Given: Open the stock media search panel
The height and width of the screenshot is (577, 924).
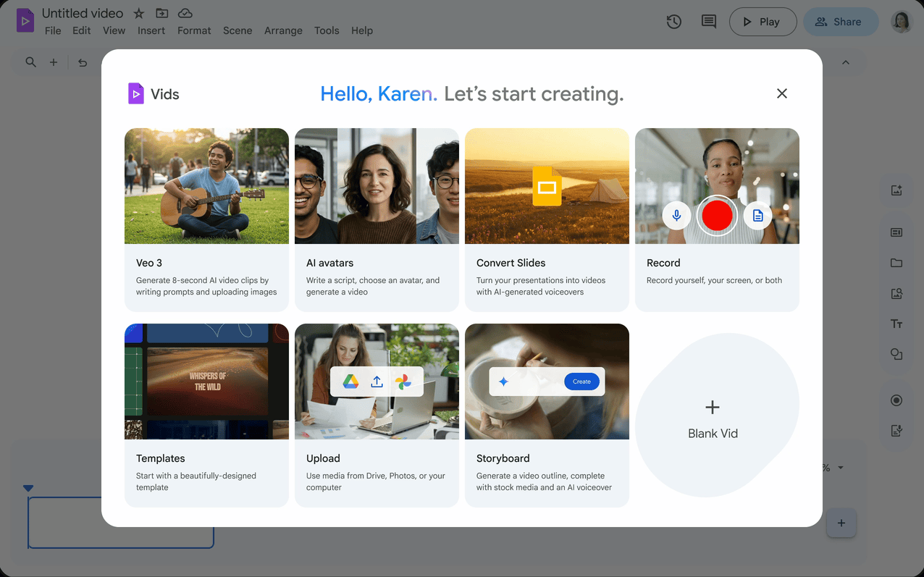Looking at the screenshot, I should tap(896, 293).
